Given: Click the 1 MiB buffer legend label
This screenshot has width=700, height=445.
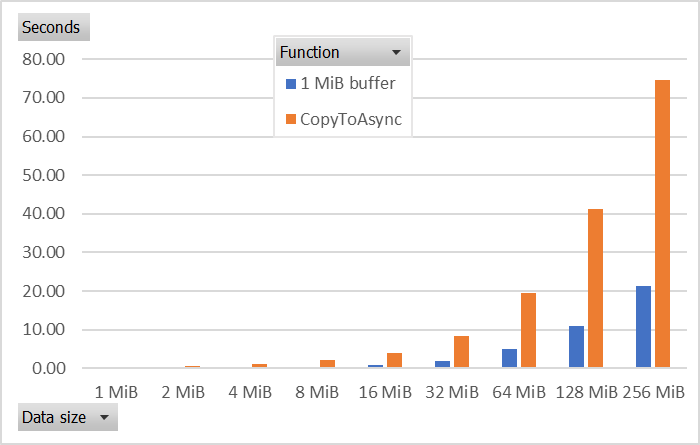Looking at the screenshot, I should point(348,83).
